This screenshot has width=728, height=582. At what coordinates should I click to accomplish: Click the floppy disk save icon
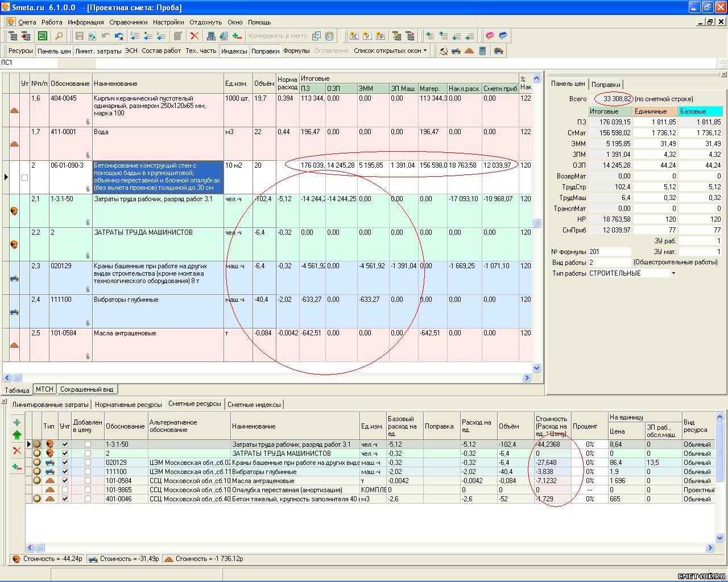80,36
